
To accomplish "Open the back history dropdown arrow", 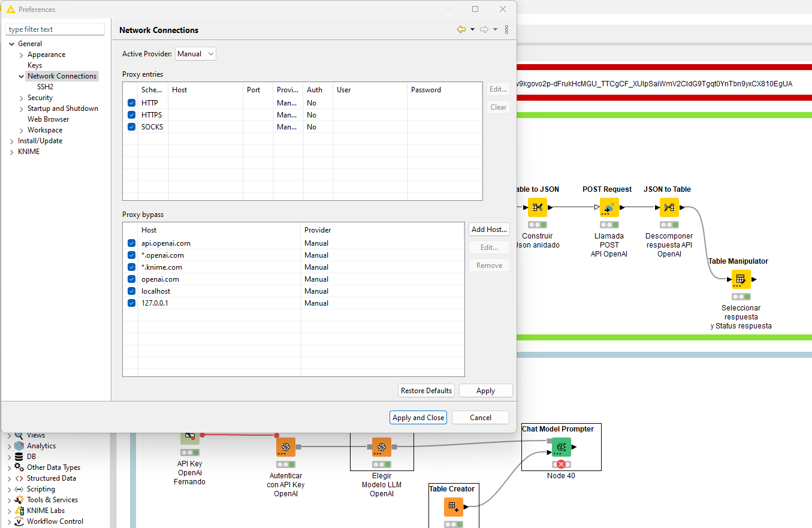I will click(472, 29).
